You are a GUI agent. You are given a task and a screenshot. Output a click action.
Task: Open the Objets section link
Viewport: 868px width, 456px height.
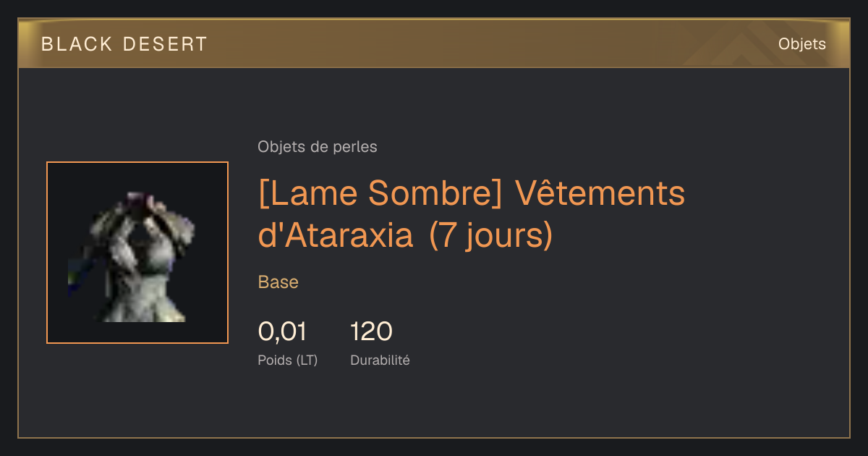[x=801, y=44]
